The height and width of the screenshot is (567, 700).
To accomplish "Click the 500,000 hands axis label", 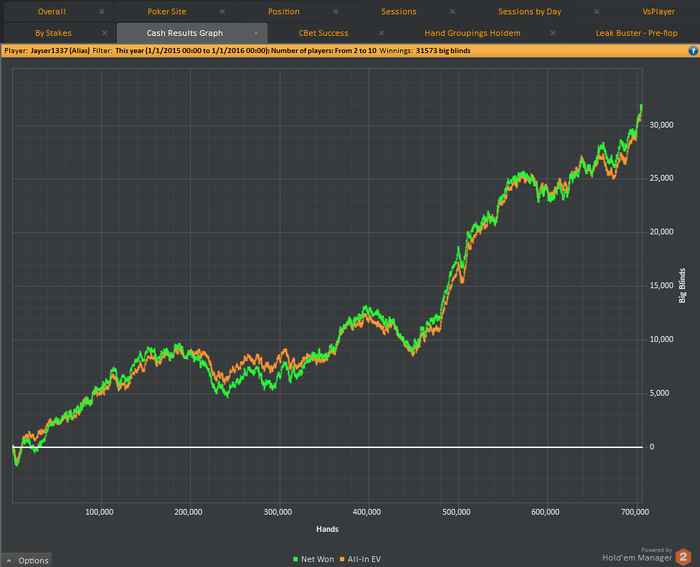I will (x=456, y=512).
